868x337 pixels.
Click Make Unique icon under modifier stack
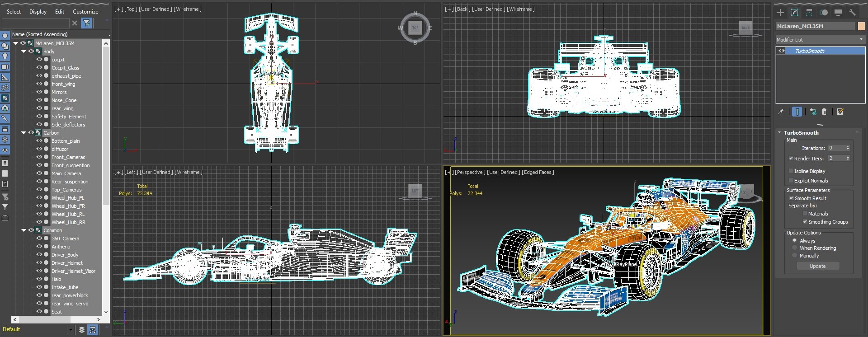click(x=813, y=112)
